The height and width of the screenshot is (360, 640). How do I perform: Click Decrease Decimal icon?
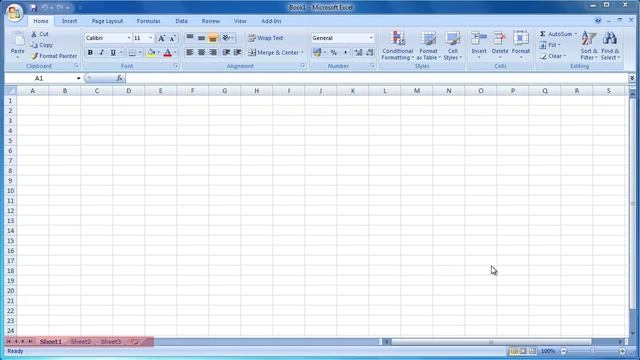(x=370, y=53)
